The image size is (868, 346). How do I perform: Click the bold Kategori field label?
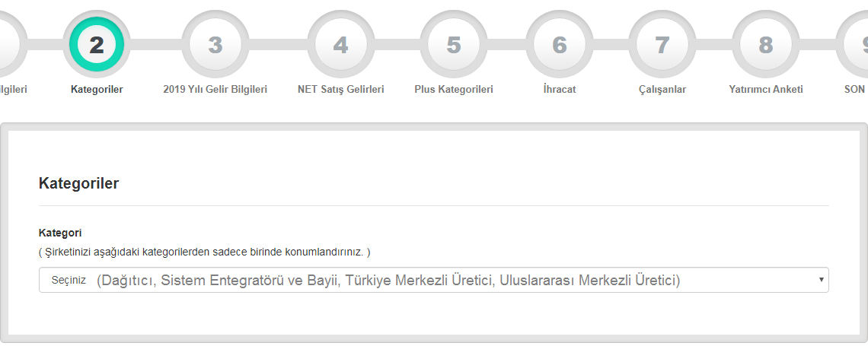tap(60, 233)
